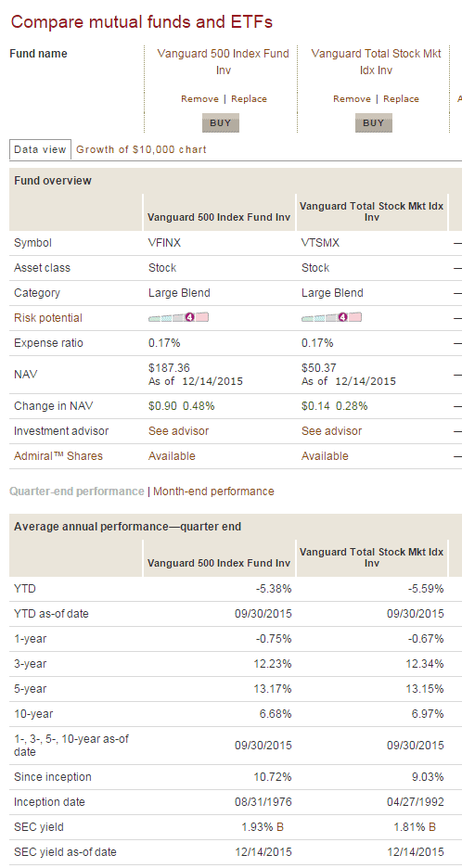The height and width of the screenshot is (868, 462).
Task: View Available Admiral Shares for VTSMX
Action: [x=325, y=456]
